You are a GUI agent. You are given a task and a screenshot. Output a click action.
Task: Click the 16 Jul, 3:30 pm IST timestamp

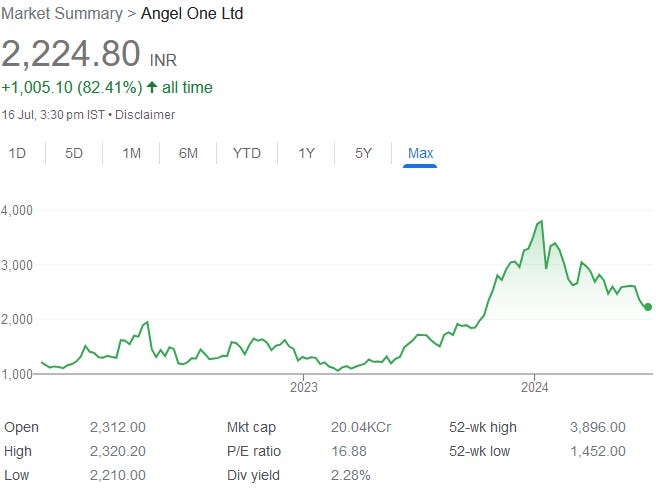[53, 115]
